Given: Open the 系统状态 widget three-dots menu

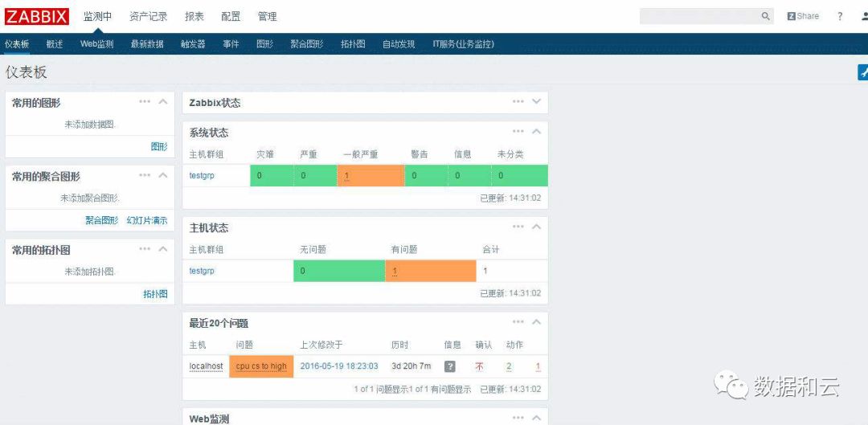Looking at the screenshot, I should tap(518, 131).
